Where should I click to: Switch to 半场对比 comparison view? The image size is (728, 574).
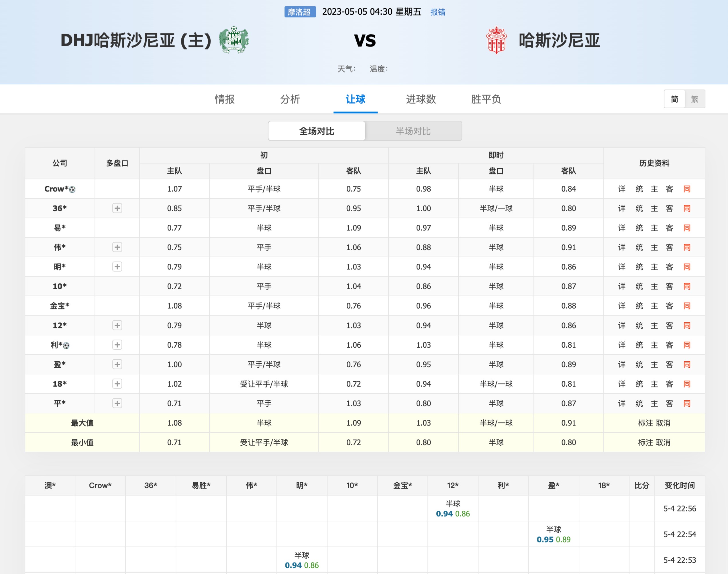tap(413, 131)
